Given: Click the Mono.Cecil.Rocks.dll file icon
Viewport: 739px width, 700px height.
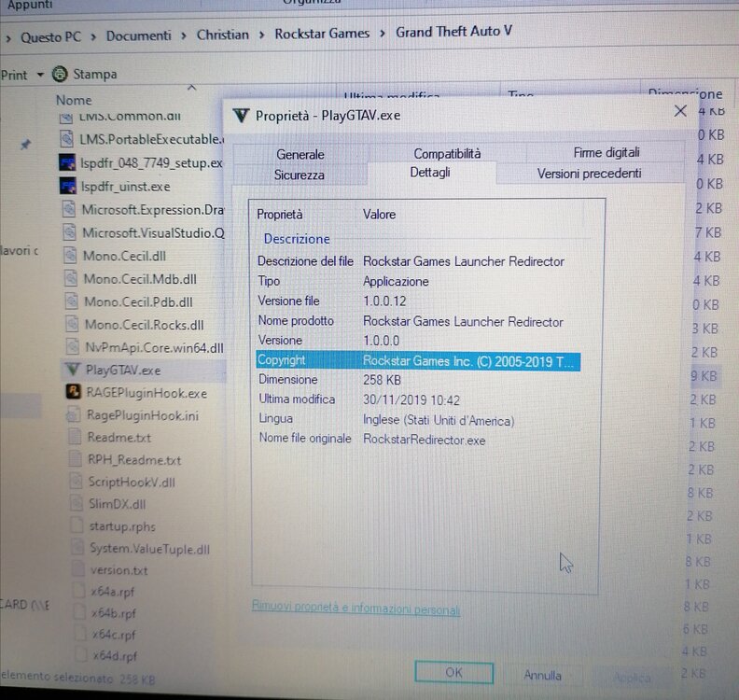Looking at the screenshot, I should click(x=72, y=324).
